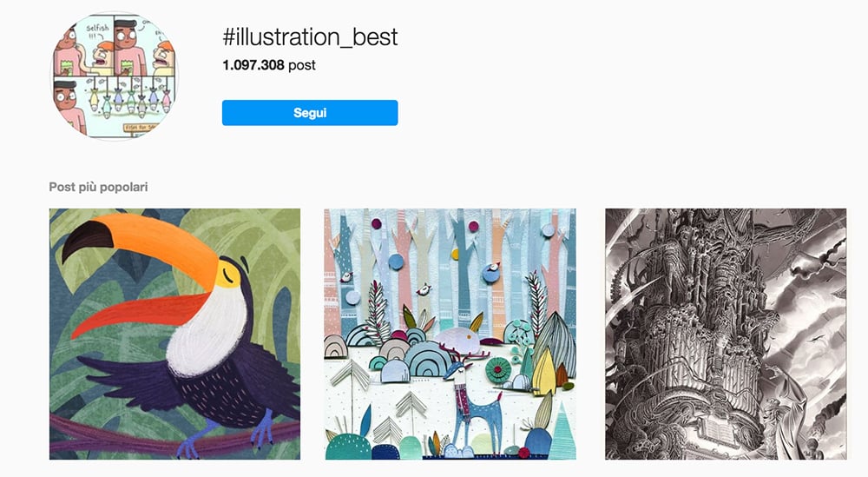Click the #illustration_best hashtag title
868x477 pixels.
[310, 37]
